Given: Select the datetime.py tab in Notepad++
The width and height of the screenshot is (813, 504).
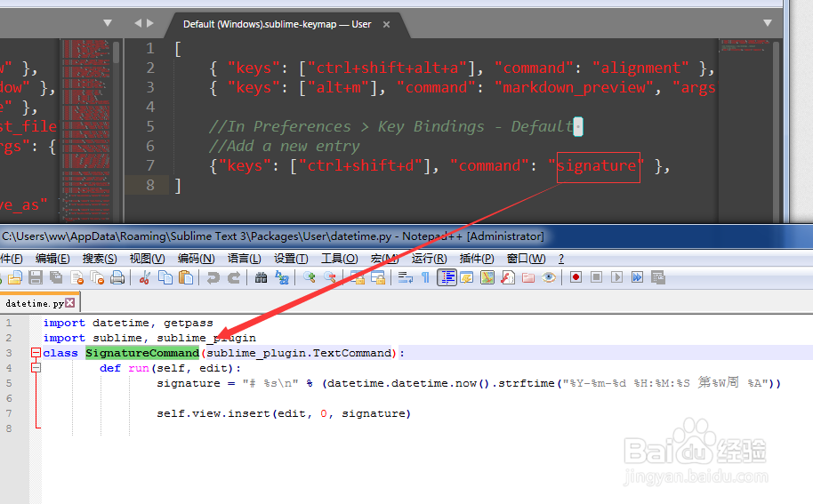Looking at the screenshot, I should coord(34,303).
